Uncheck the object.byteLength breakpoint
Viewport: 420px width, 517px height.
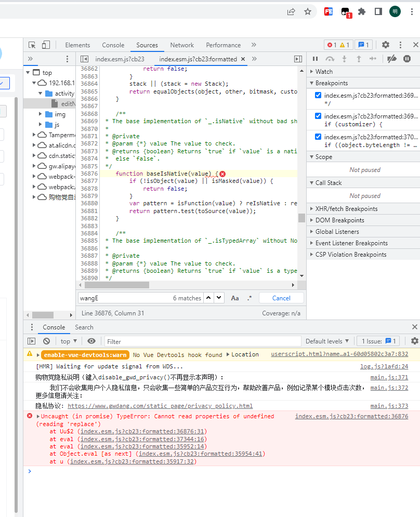[x=318, y=137]
